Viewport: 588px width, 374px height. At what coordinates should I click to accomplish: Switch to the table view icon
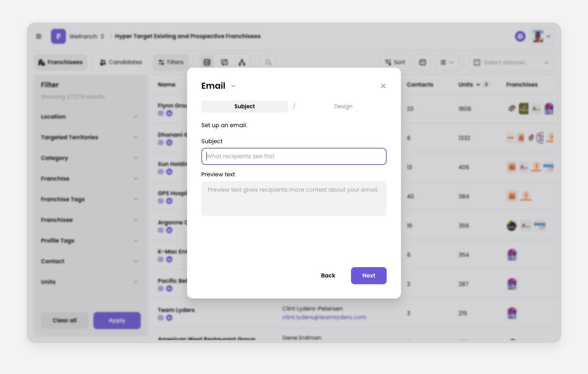(x=207, y=62)
